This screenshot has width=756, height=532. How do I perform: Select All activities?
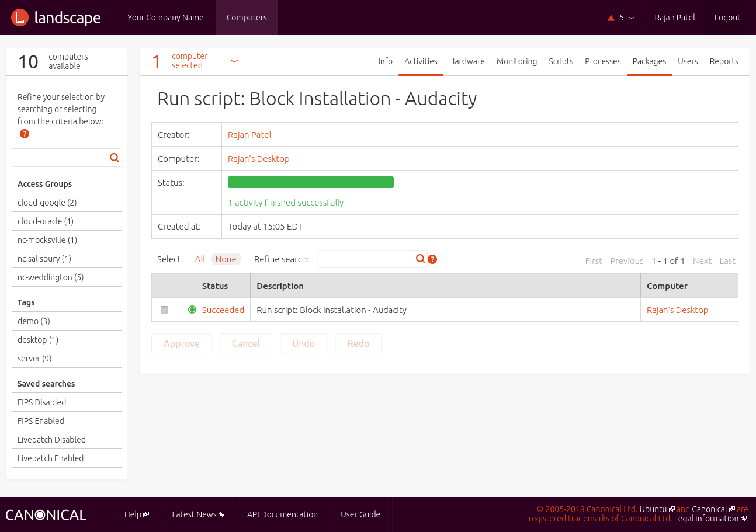(x=200, y=259)
